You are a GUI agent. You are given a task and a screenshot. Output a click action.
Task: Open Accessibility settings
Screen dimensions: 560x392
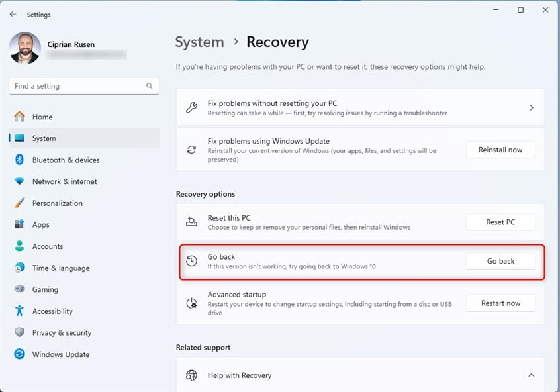84,311
